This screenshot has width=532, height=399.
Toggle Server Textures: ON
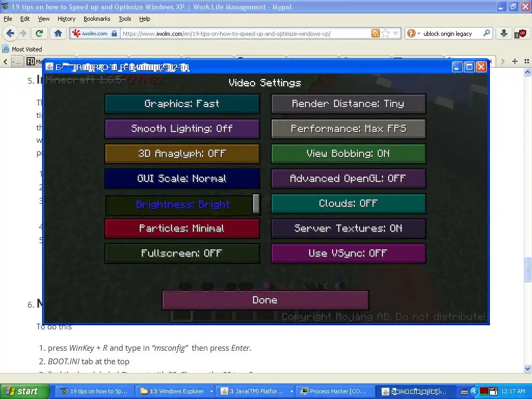(x=349, y=229)
